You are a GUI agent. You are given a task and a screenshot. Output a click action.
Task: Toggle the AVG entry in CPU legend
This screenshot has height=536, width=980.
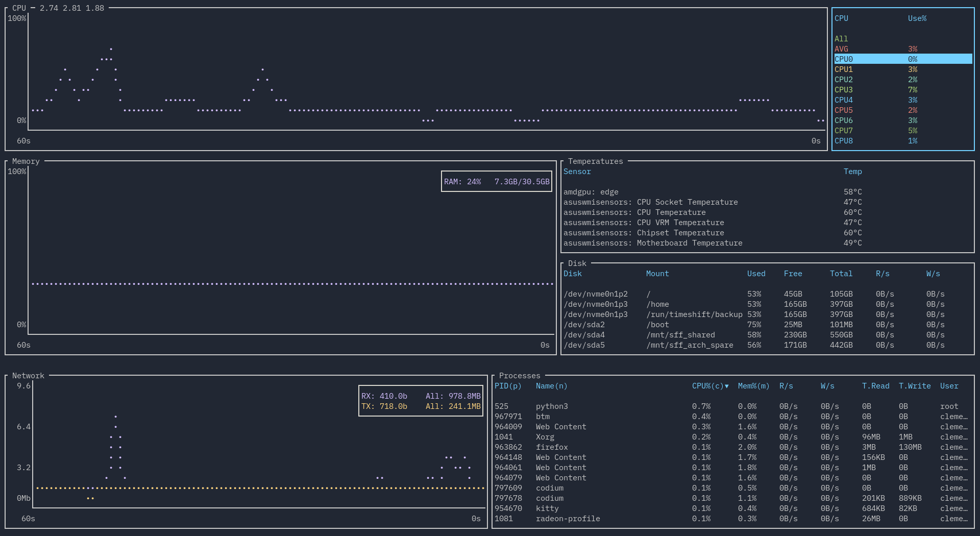click(842, 49)
